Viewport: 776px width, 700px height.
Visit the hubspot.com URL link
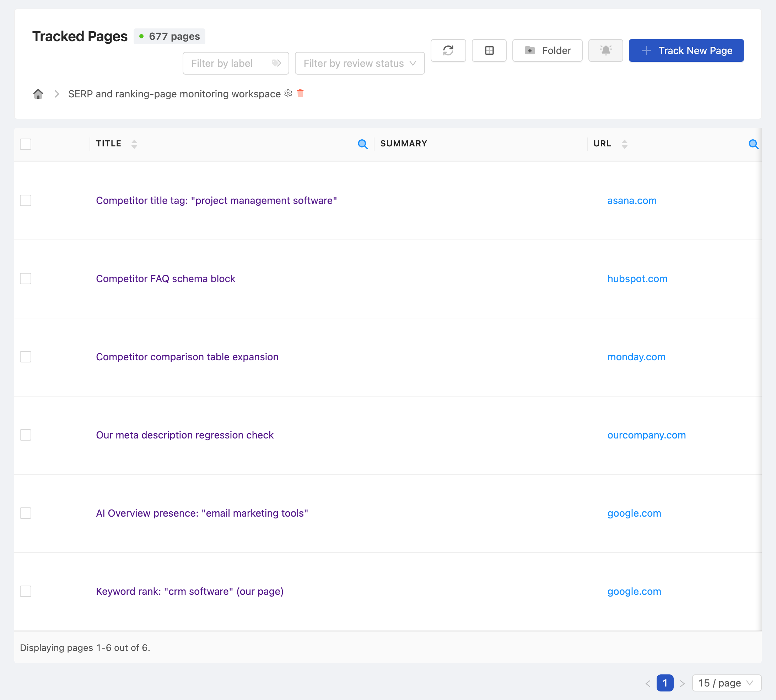tap(637, 279)
